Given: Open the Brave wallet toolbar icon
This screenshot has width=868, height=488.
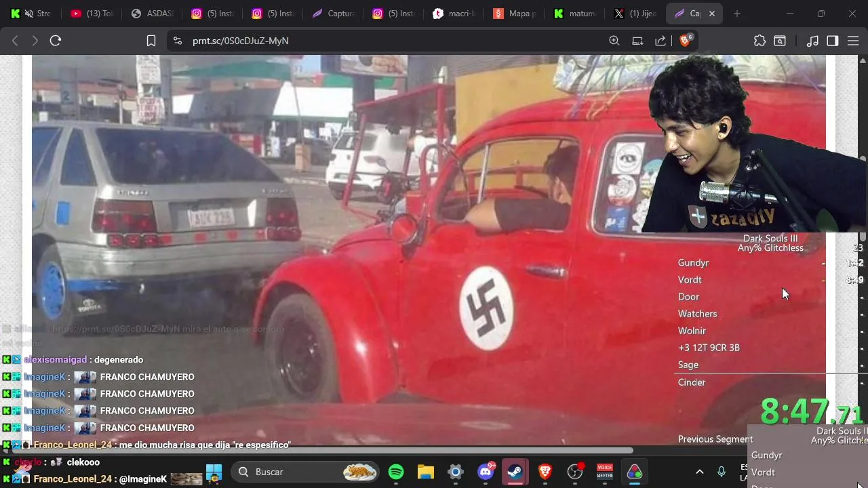Looking at the screenshot, I should (780, 41).
